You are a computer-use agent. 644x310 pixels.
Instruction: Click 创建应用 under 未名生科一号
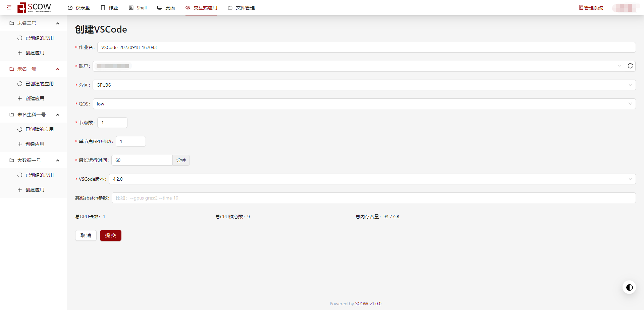pos(35,144)
